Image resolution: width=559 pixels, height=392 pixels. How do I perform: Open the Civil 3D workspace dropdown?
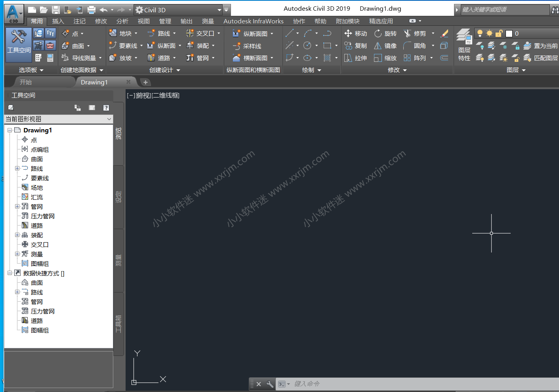coord(178,10)
